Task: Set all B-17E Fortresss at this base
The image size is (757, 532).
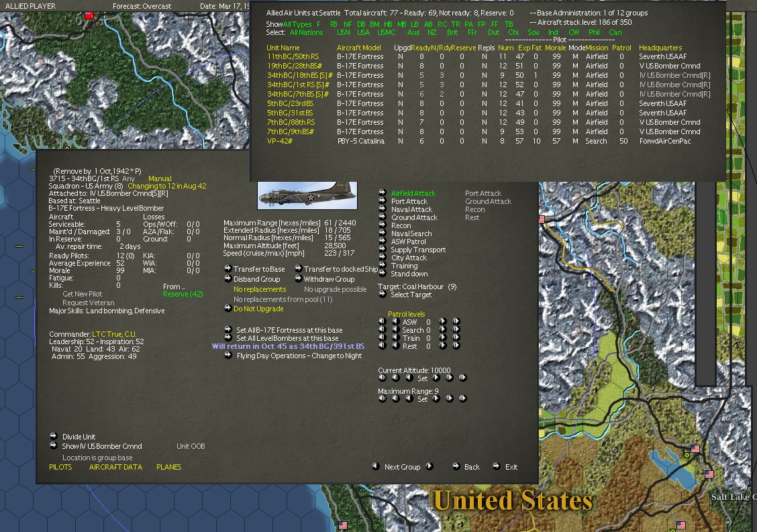Action: 228,329
